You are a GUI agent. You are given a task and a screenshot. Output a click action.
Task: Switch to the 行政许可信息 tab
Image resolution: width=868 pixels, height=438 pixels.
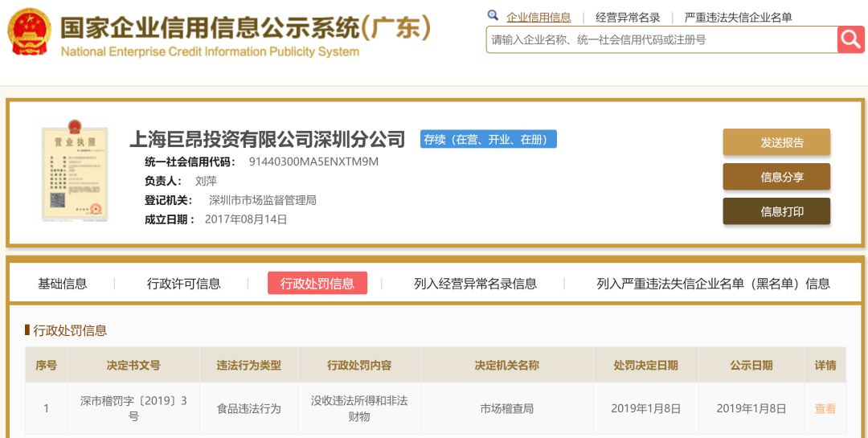click(184, 284)
